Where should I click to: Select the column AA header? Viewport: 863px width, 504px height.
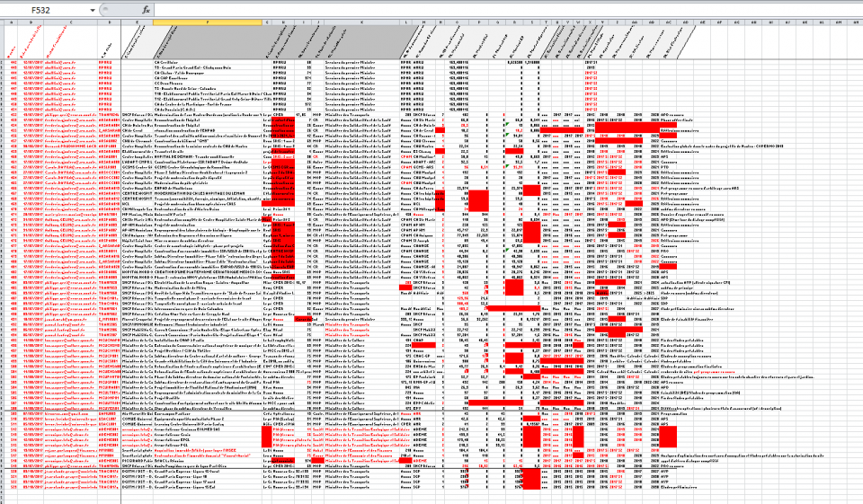(x=634, y=22)
